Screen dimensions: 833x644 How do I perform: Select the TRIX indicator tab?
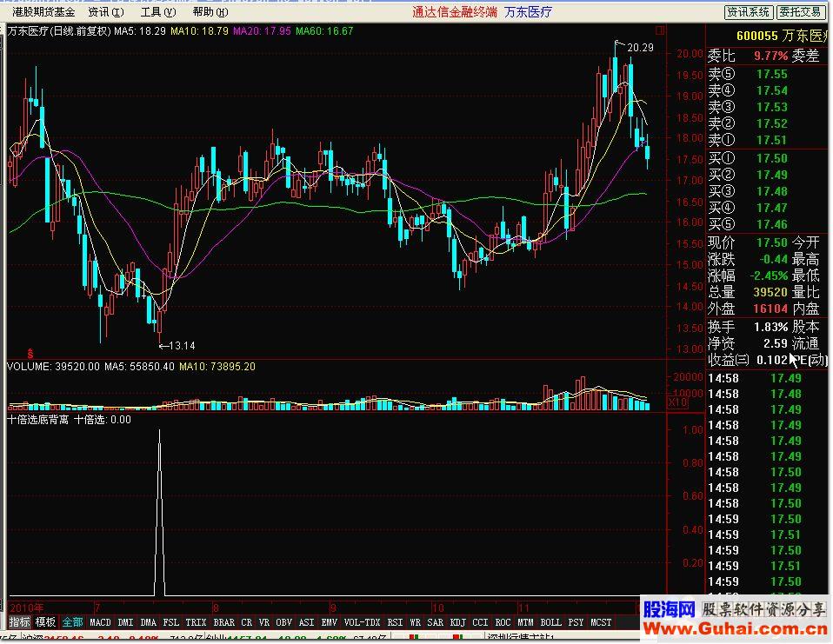click(196, 622)
